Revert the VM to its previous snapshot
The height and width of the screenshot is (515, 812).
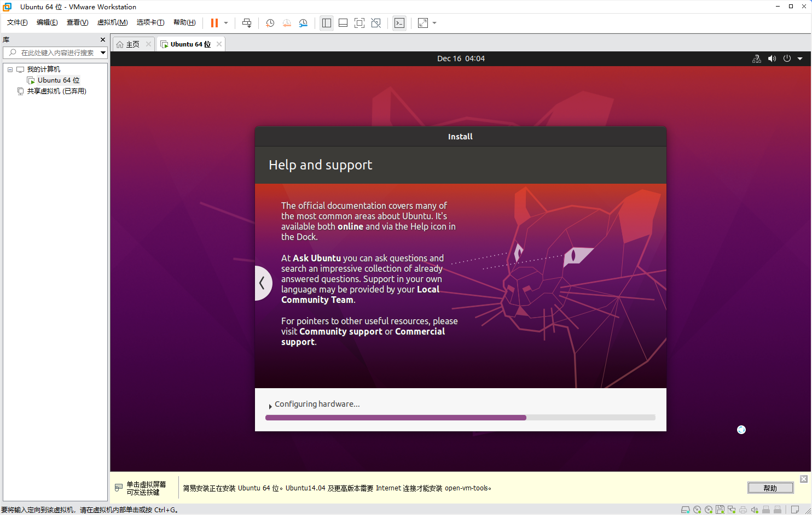(x=287, y=23)
